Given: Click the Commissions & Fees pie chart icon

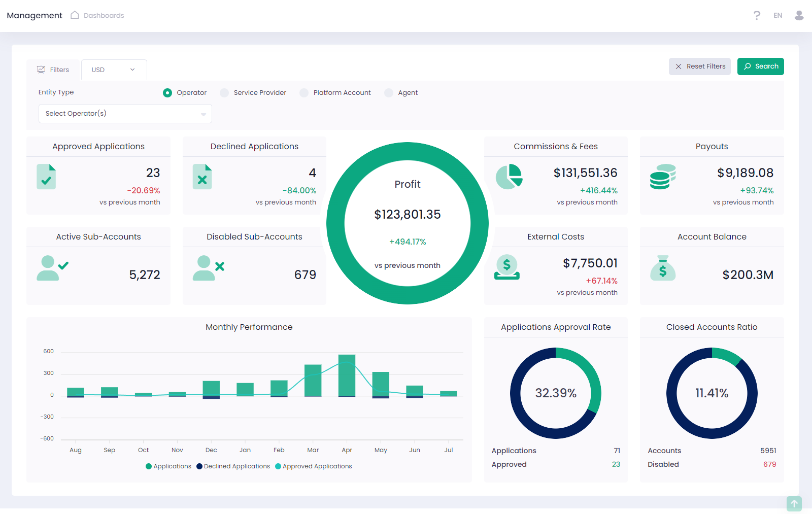Looking at the screenshot, I should tap(509, 177).
